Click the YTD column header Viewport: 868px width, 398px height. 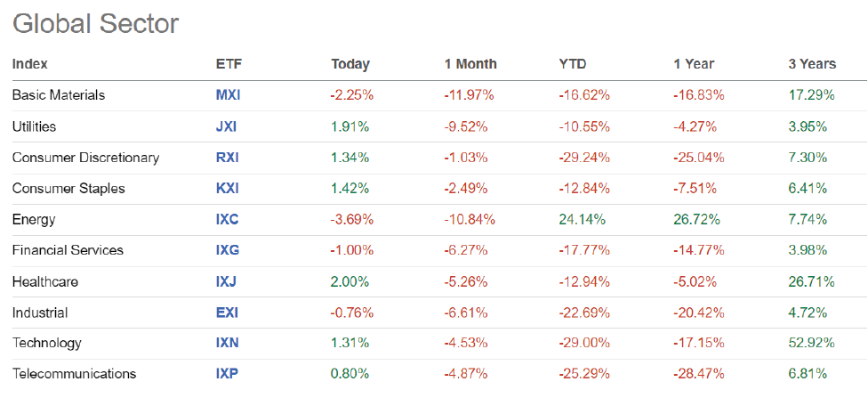573,64
